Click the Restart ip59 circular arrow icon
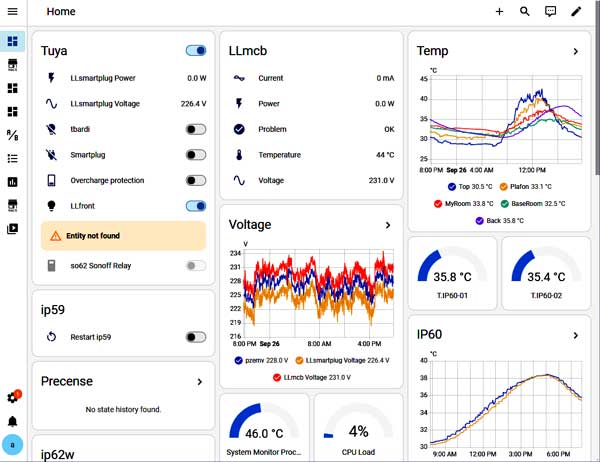This screenshot has width=600, height=462. [51, 337]
